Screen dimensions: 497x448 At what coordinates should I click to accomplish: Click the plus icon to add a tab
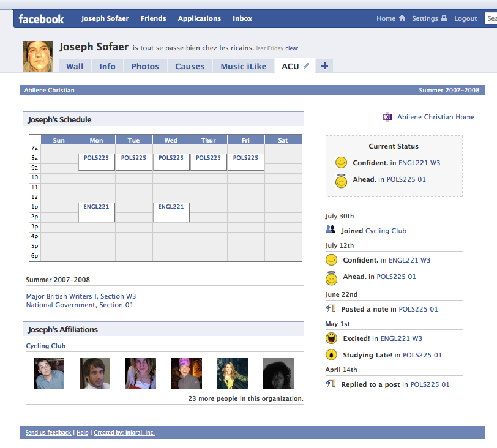click(x=324, y=66)
